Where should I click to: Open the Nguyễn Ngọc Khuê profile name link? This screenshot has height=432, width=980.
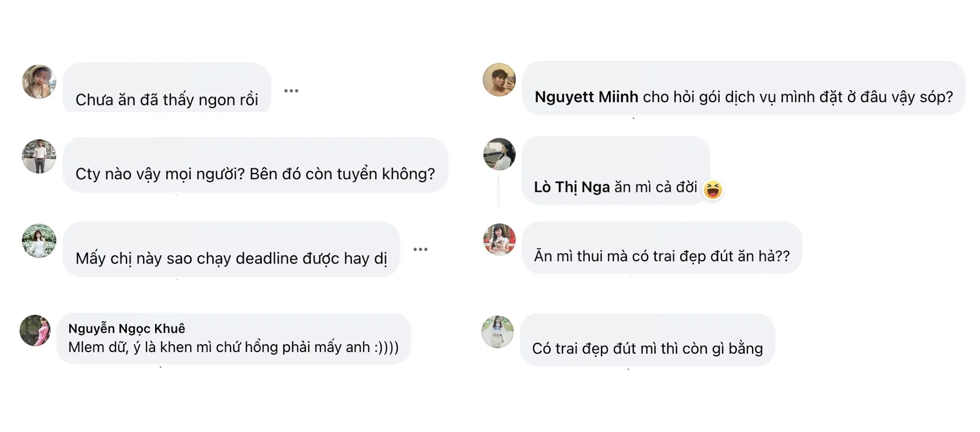tap(126, 329)
